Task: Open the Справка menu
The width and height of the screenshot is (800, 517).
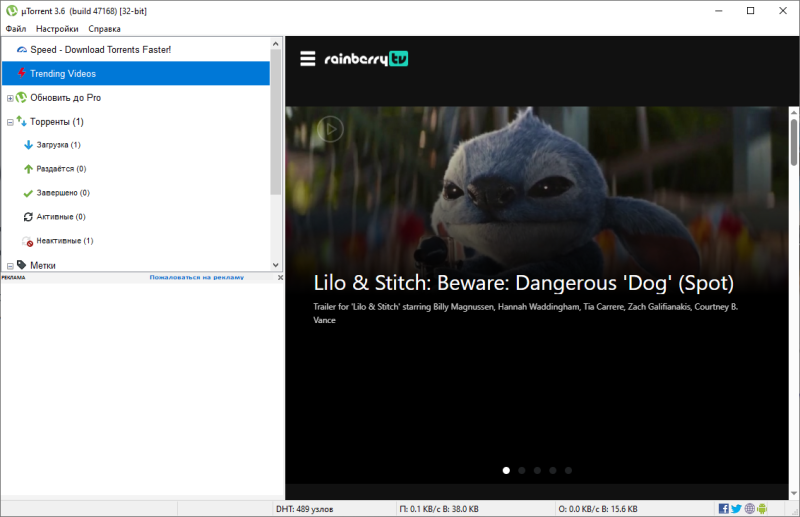Action: tap(105, 29)
